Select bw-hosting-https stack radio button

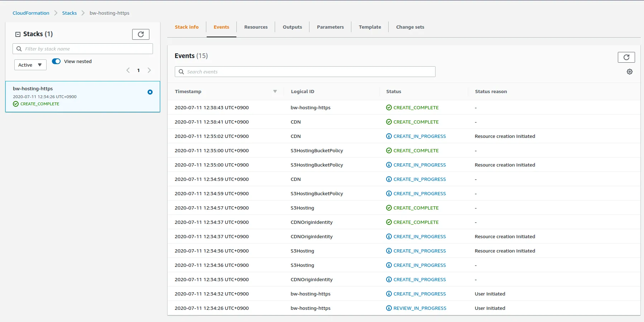pyautogui.click(x=150, y=92)
